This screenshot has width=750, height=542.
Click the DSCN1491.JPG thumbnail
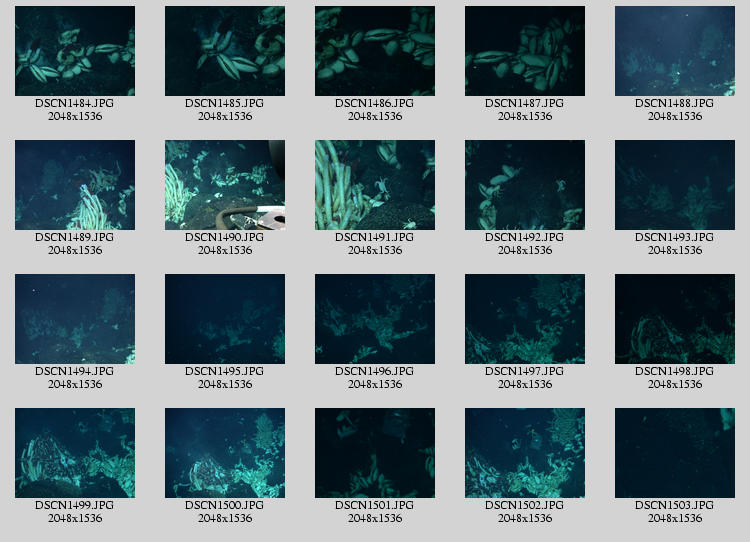tap(375, 185)
